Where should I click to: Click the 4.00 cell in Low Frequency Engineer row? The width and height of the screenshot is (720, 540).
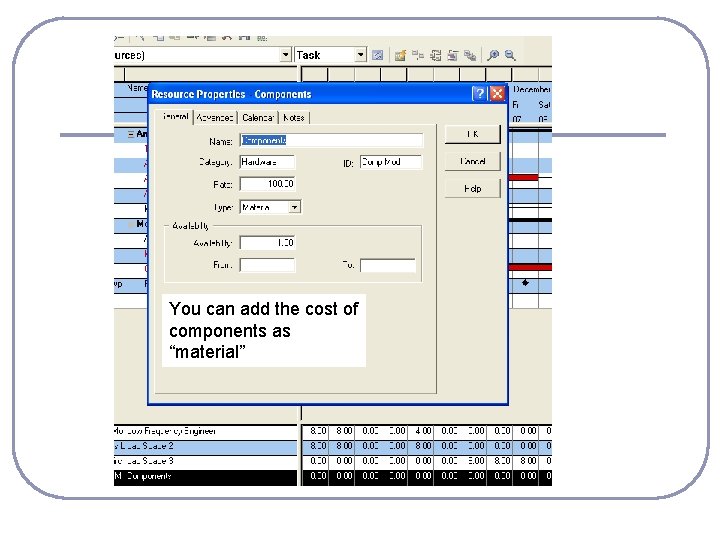click(x=421, y=431)
